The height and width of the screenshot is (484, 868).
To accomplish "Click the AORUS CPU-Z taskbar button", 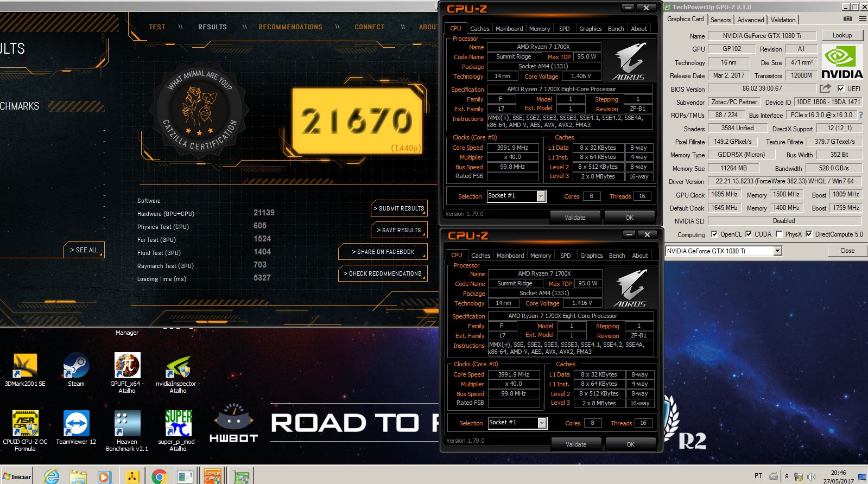I will 212,476.
